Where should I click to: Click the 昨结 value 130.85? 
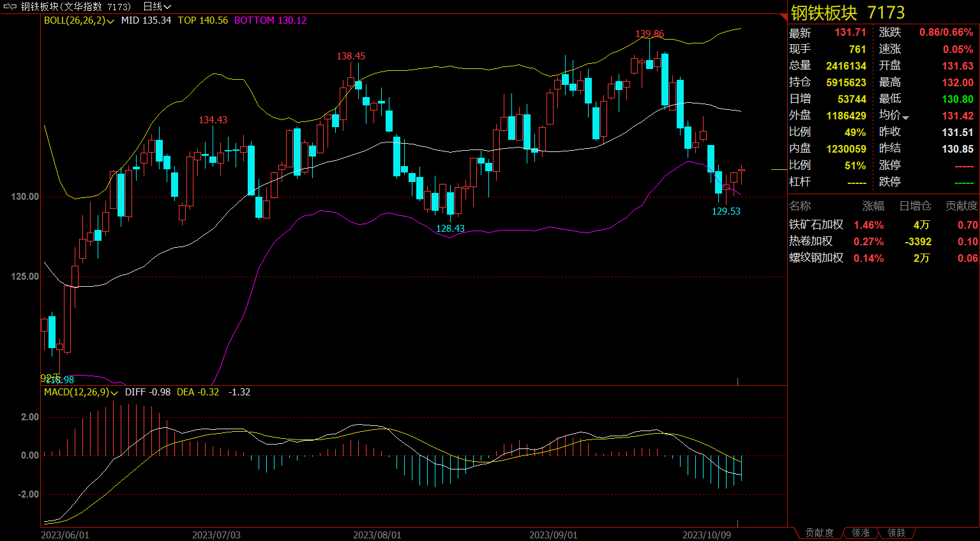(x=958, y=149)
